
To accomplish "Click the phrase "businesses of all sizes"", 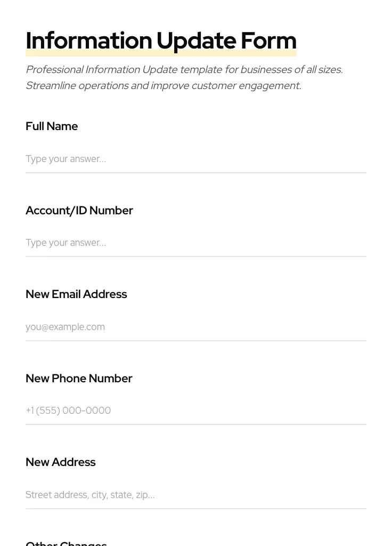I will (x=291, y=70).
